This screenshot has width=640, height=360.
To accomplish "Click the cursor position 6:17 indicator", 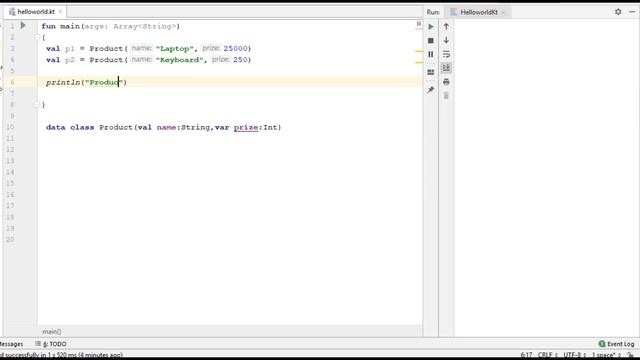I will 526,355.
